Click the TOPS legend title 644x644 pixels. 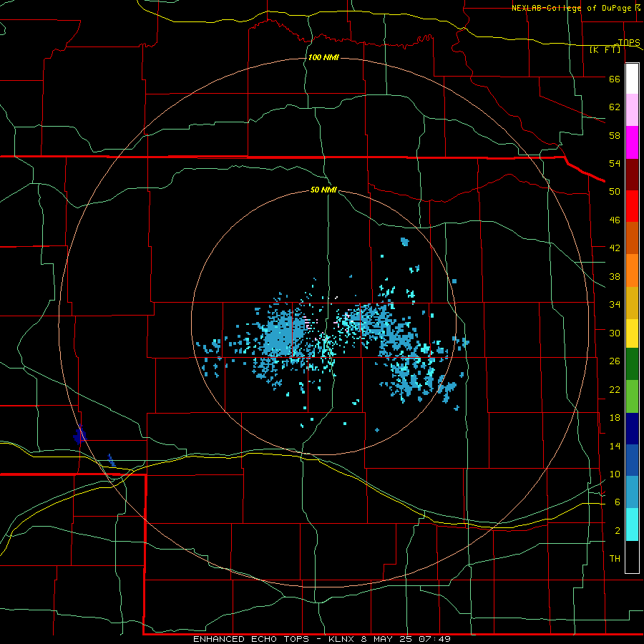[x=629, y=42]
